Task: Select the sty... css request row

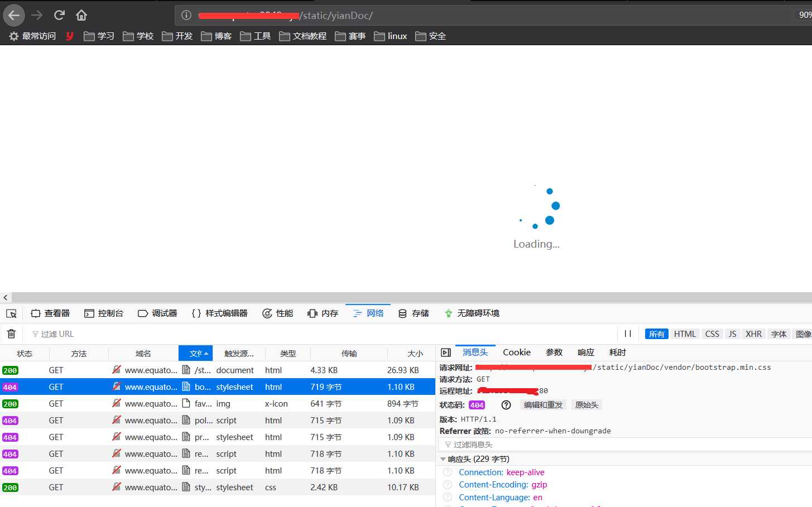Action: (218, 487)
